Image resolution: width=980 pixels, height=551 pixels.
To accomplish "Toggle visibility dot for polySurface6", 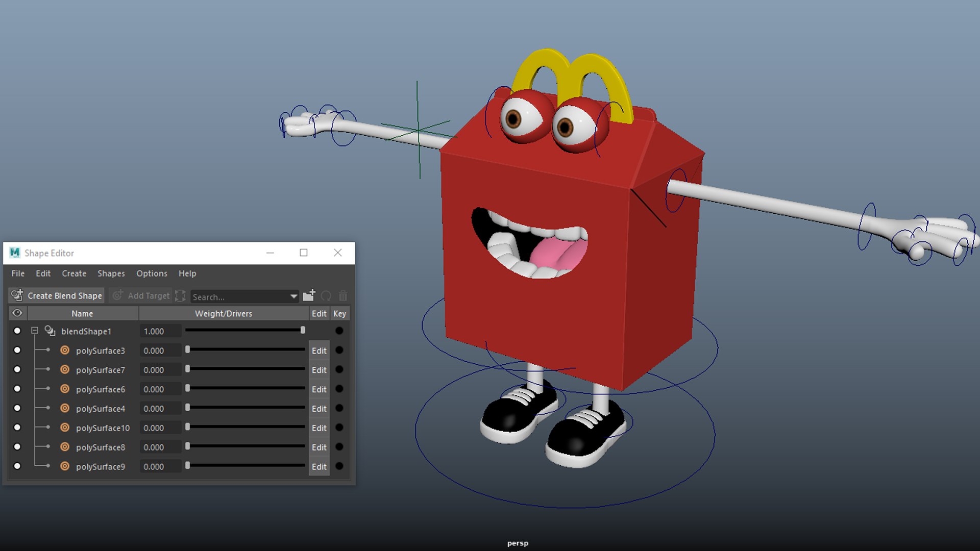I will [17, 389].
